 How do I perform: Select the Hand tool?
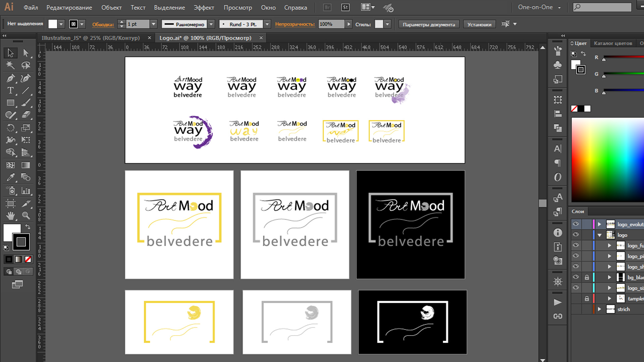10,215
